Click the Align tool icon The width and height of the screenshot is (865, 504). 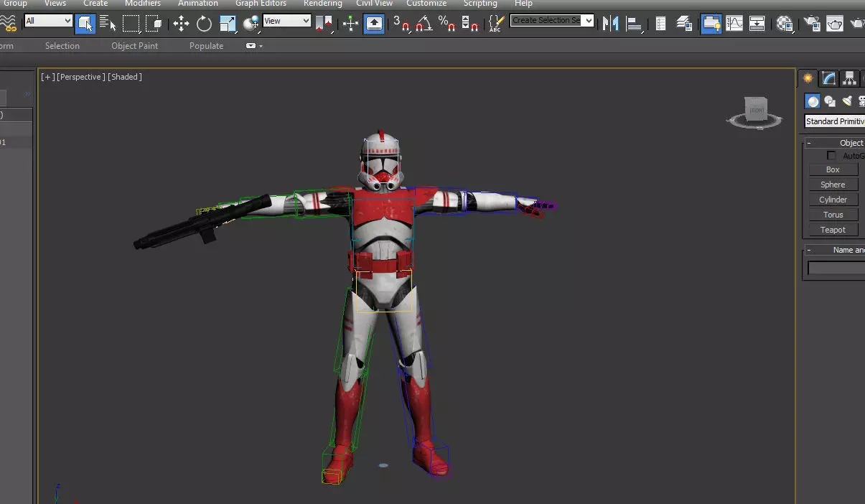click(633, 24)
